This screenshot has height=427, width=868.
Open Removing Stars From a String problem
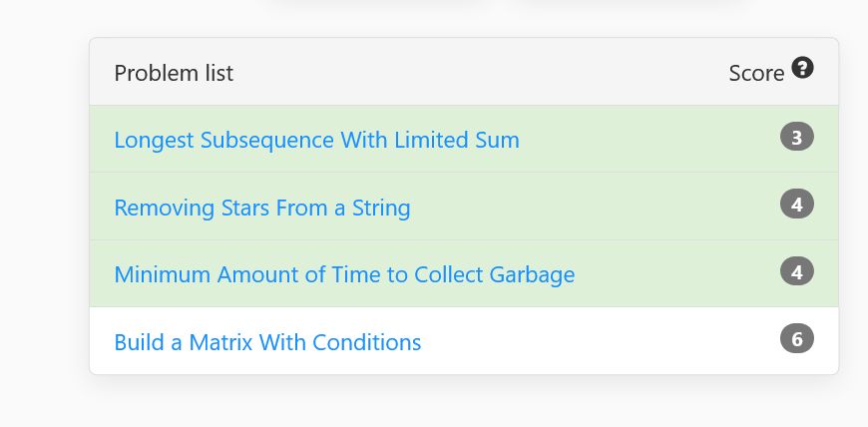tap(262, 208)
